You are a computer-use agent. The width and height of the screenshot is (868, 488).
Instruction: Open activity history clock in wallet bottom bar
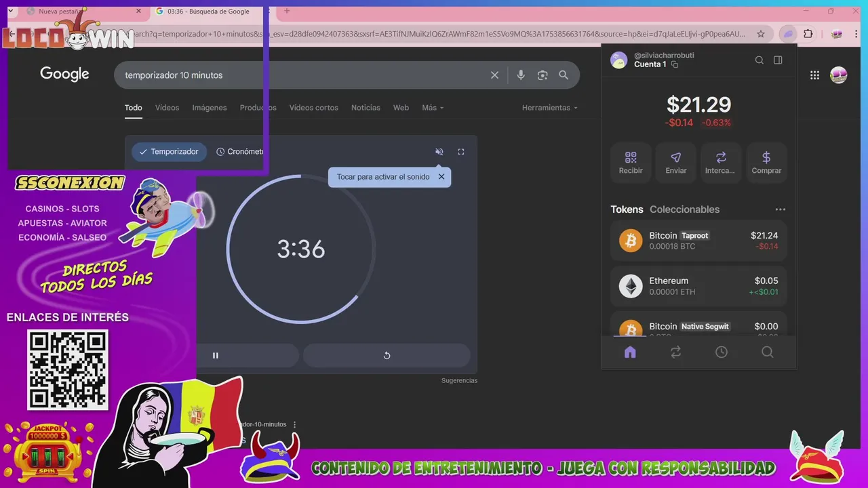pyautogui.click(x=722, y=352)
